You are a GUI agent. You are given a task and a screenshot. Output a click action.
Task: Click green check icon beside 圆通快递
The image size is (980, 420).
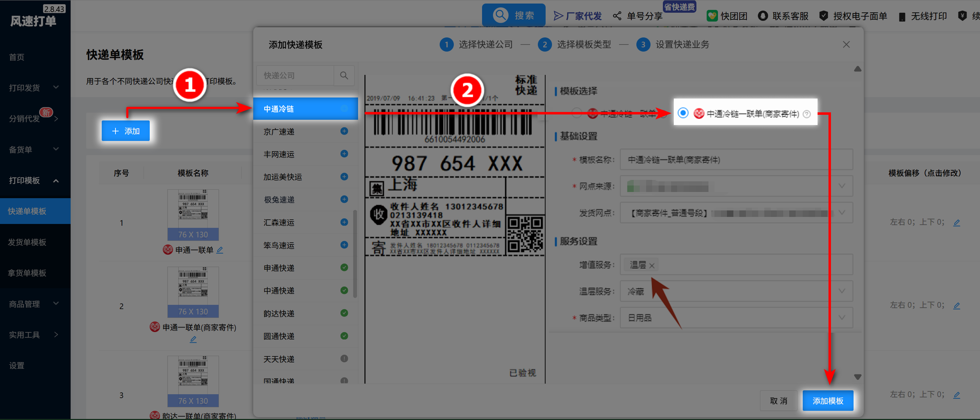click(x=344, y=336)
